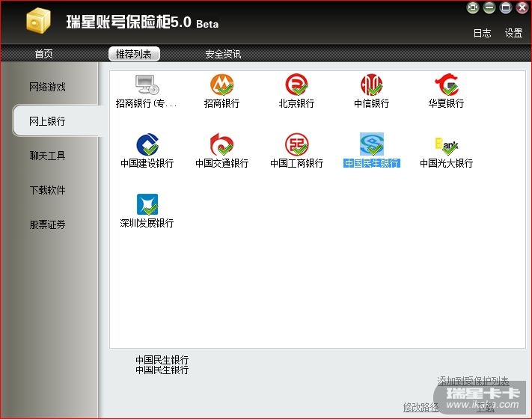This screenshot has width=532, height=419.
Task: Select the 招商银行 (专...) computer icon
Action: [147, 85]
